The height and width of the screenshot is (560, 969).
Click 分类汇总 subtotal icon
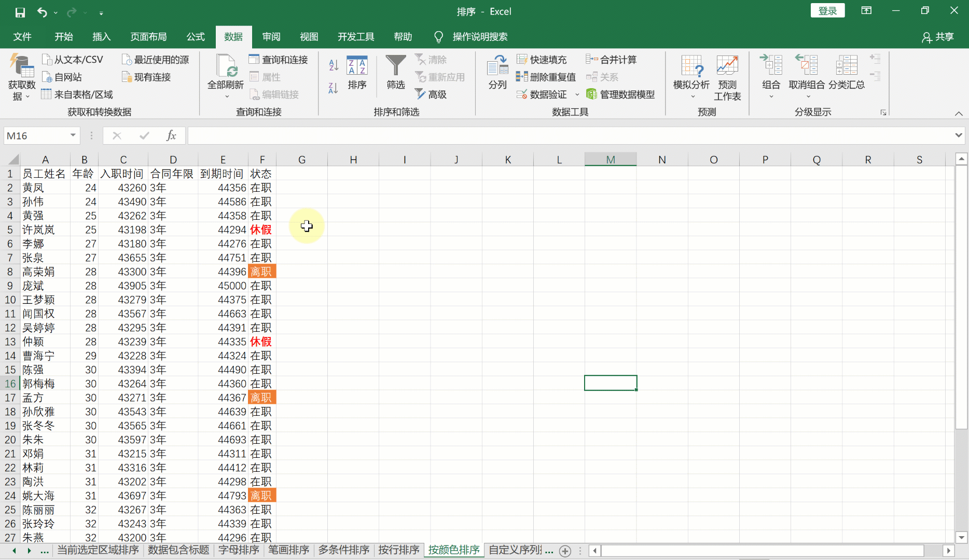point(846,73)
